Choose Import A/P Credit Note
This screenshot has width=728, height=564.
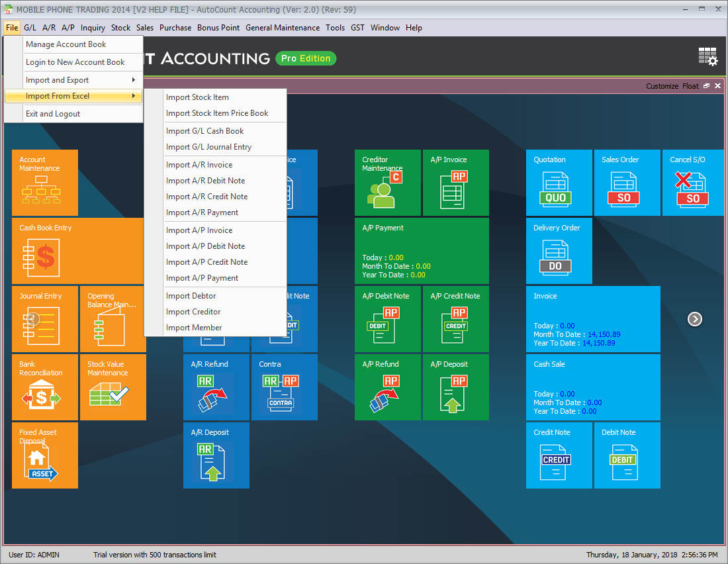(216, 262)
